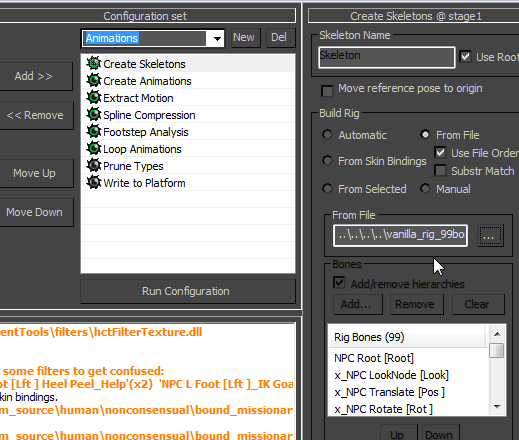The image size is (519, 440).
Task: Click the Down button below bones list
Action: [x=441, y=433]
